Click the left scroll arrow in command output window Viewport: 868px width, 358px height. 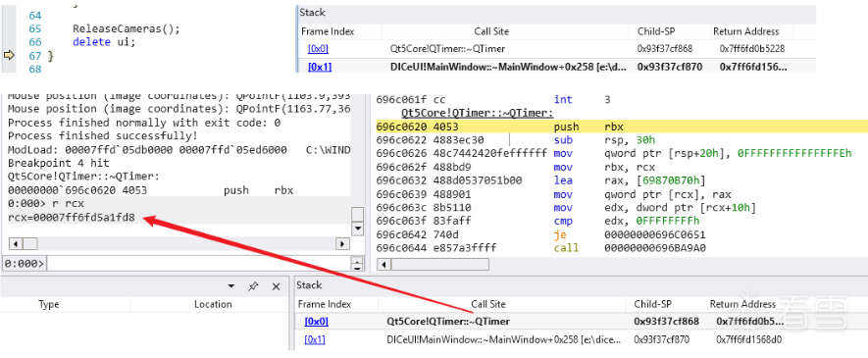pos(15,243)
